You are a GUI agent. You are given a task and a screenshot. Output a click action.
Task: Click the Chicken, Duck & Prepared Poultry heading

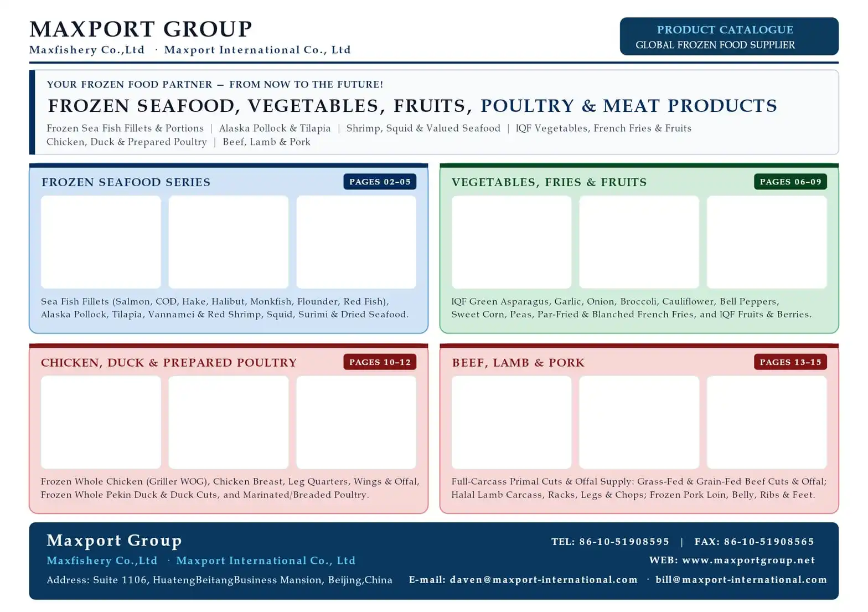click(169, 363)
